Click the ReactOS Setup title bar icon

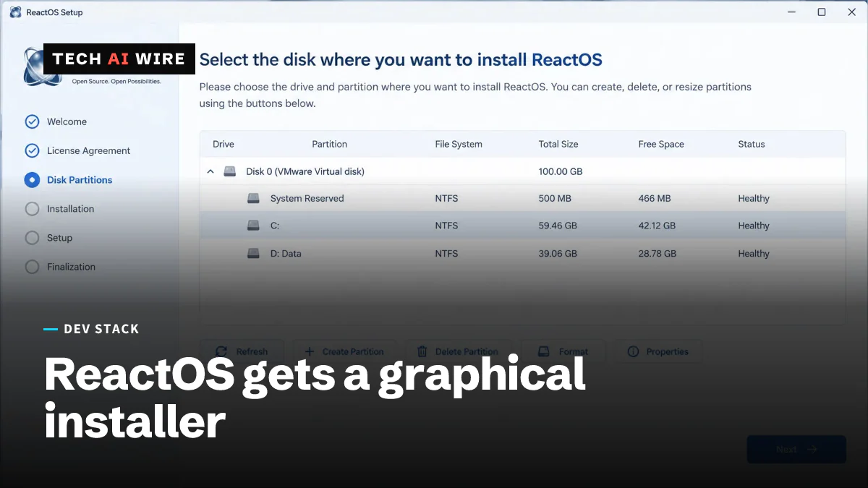15,12
